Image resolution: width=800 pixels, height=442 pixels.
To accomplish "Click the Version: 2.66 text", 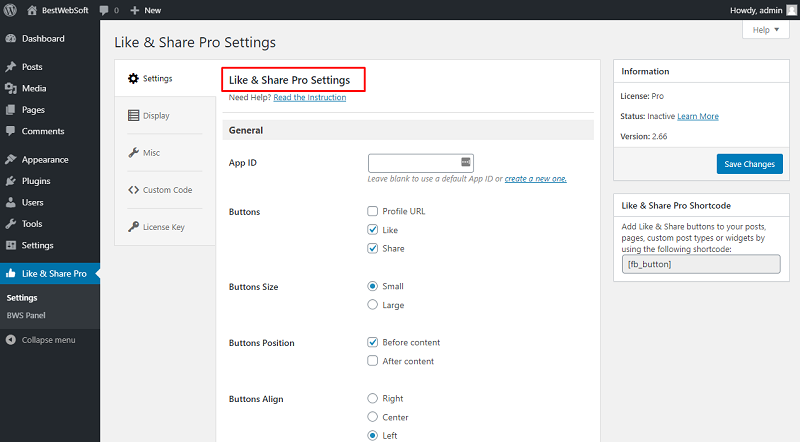I will tap(643, 136).
